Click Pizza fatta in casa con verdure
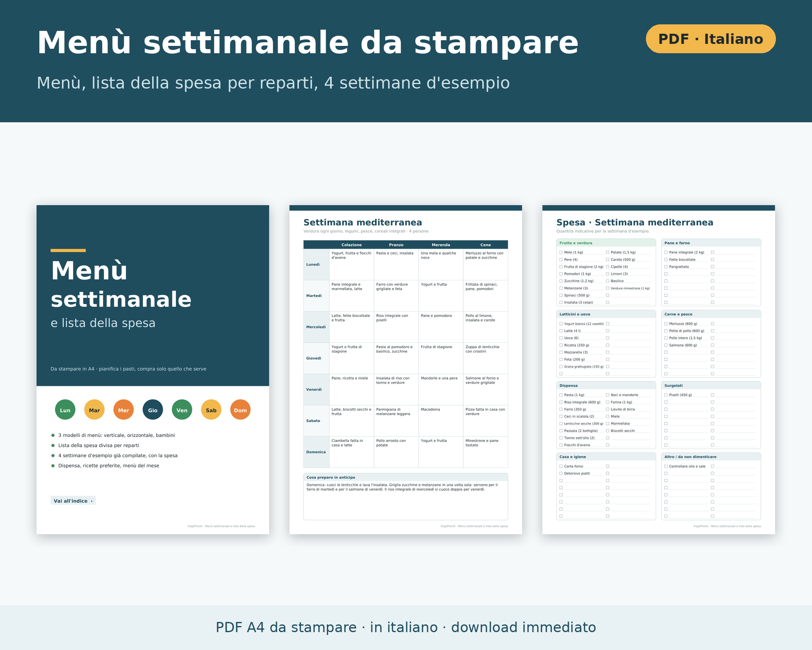Image resolution: width=812 pixels, height=650 pixels. click(486, 421)
